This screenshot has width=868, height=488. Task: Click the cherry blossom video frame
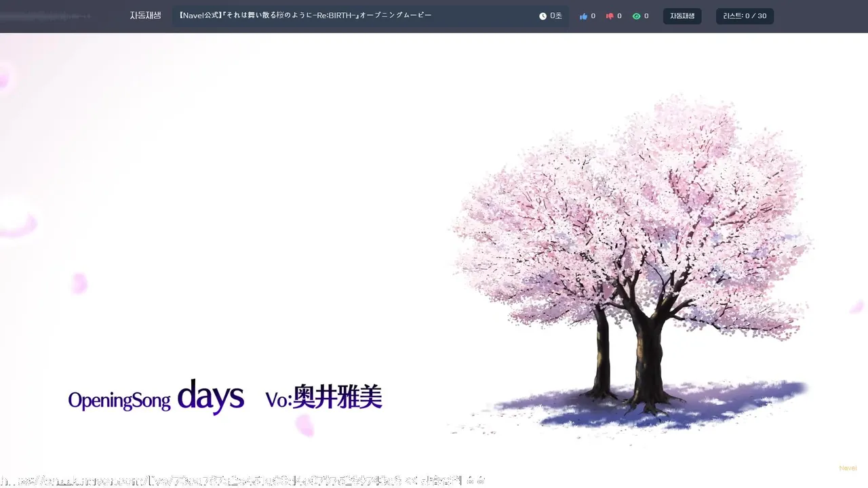[x=434, y=260]
